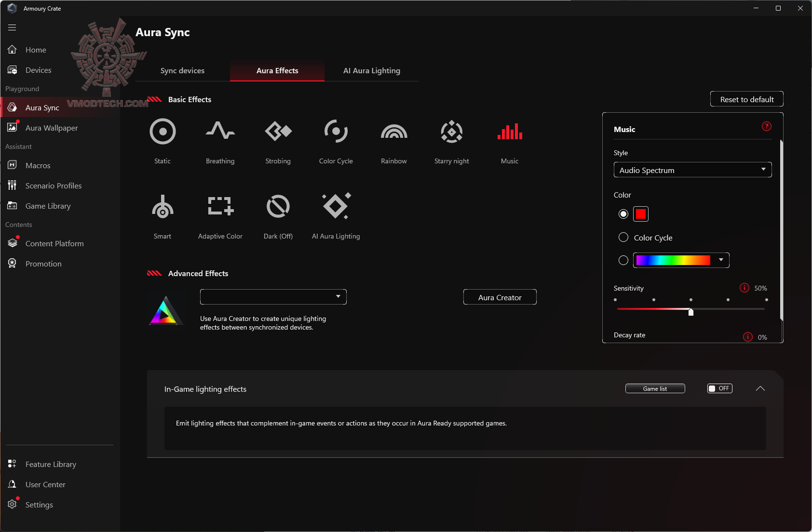The width and height of the screenshot is (812, 532).
Task: Select the Color Cycle radio option
Action: click(x=623, y=237)
